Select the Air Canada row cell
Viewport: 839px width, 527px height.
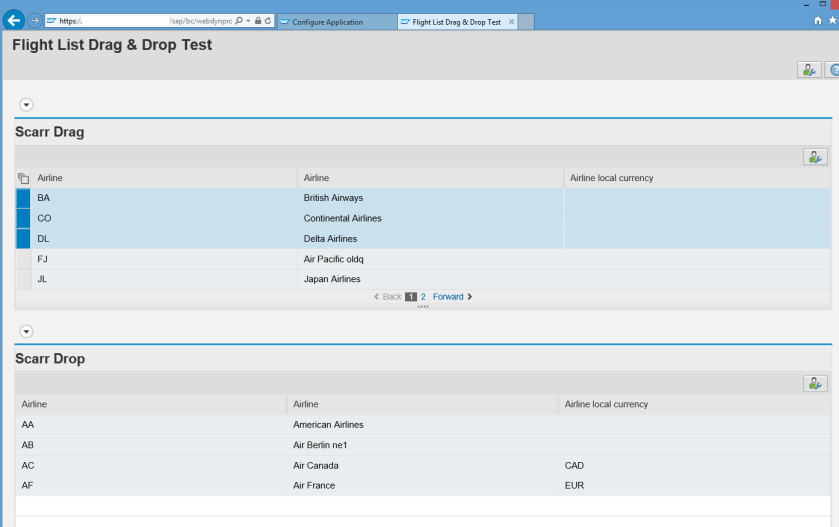316,466
